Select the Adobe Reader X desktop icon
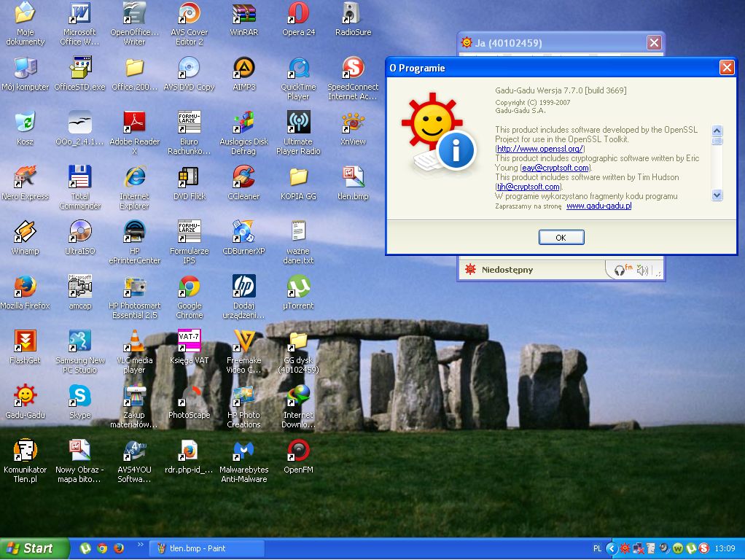 coord(134,133)
